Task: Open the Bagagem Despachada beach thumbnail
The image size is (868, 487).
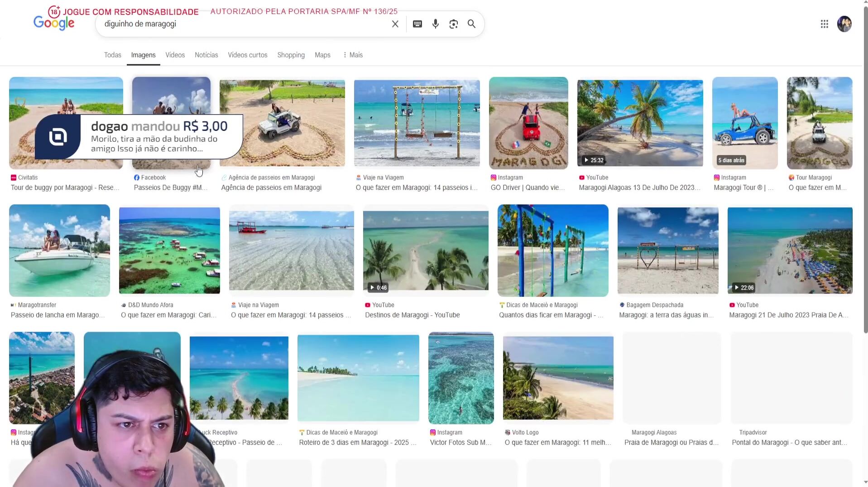Action: [668, 251]
